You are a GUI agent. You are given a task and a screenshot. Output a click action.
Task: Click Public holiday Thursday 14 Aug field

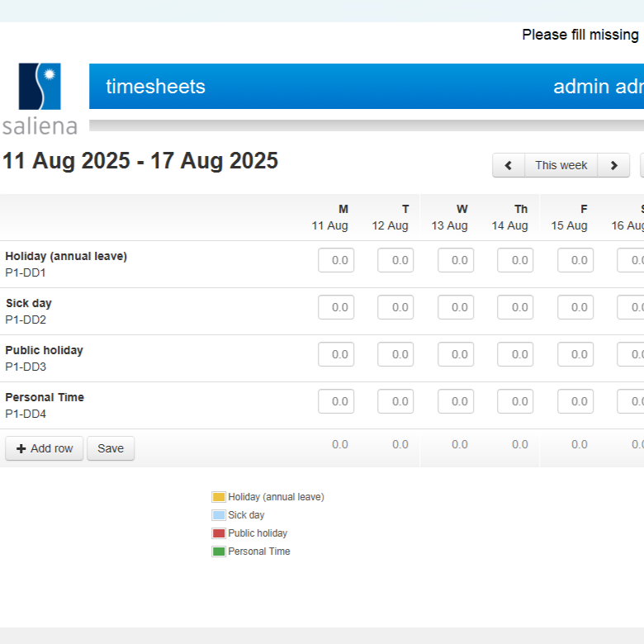515,354
